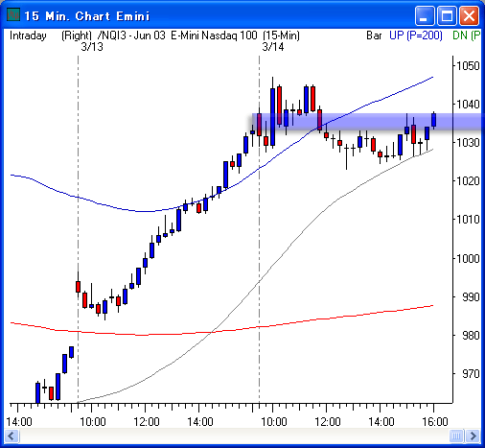The width and height of the screenshot is (485, 448).
Task: Click the 1000 price axis label
Action: pos(468,258)
